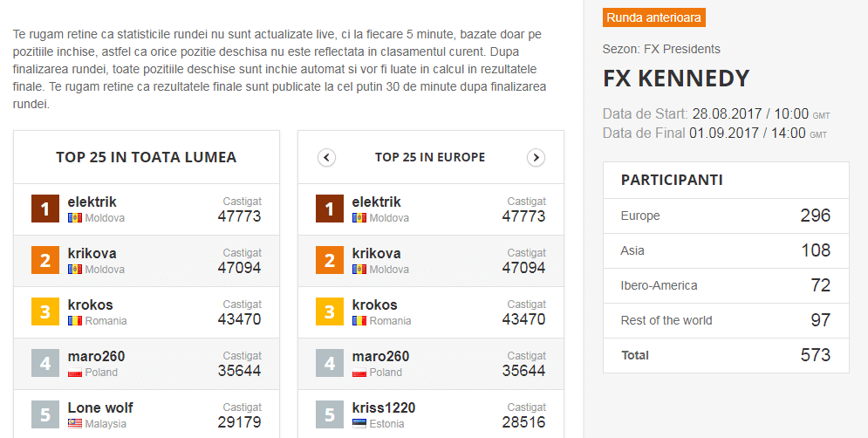Select the Top 25 in Toata Lumea header

147,157
